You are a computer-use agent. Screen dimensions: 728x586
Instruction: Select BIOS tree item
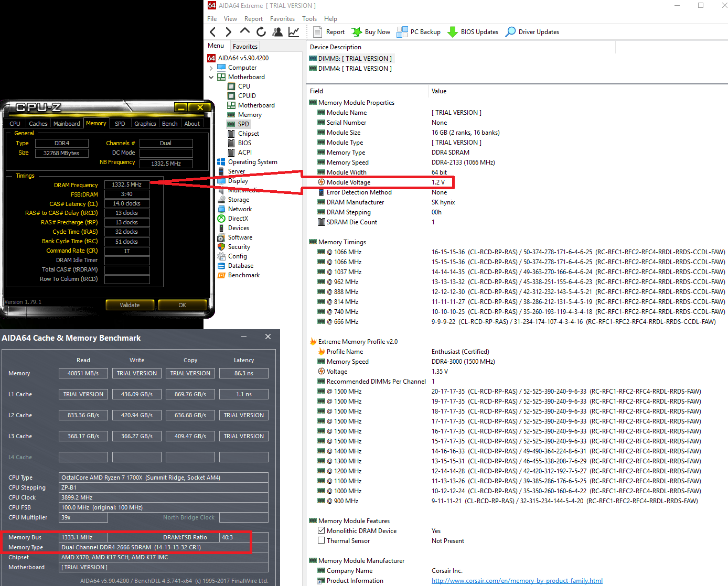pos(239,143)
